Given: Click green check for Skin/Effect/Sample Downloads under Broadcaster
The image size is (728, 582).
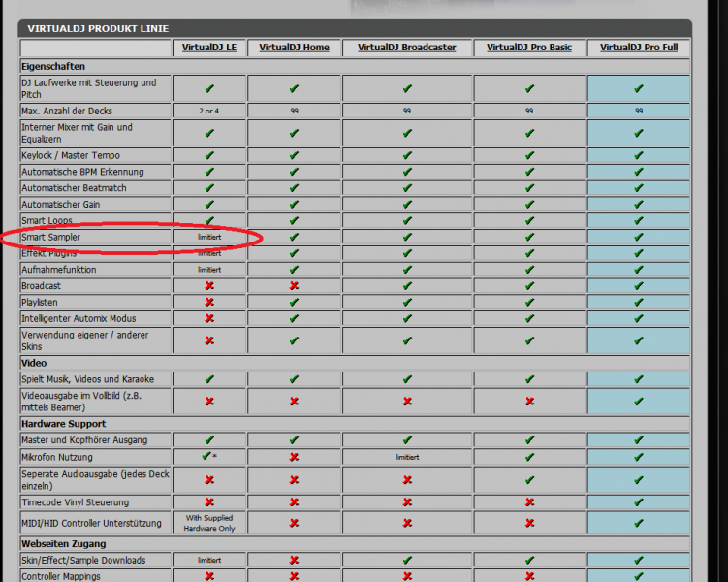Looking at the screenshot, I should coord(407,560).
